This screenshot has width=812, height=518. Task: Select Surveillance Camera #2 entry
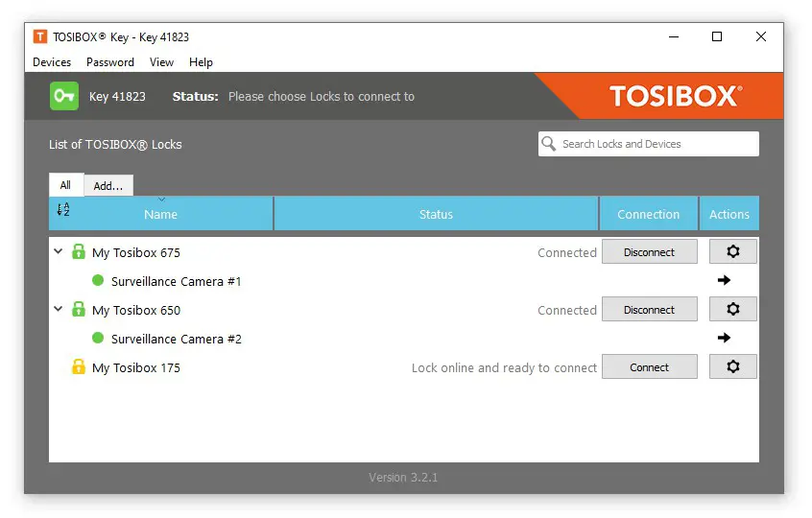pyautogui.click(x=176, y=339)
